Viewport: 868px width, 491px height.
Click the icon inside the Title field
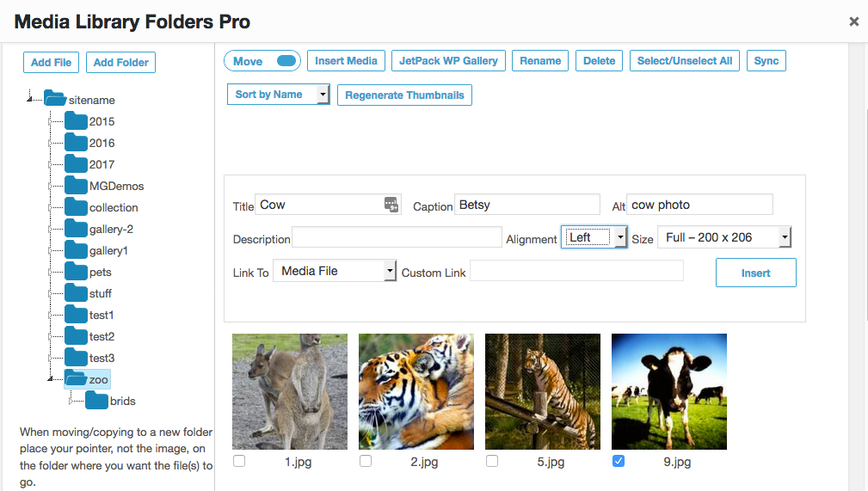(391, 205)
